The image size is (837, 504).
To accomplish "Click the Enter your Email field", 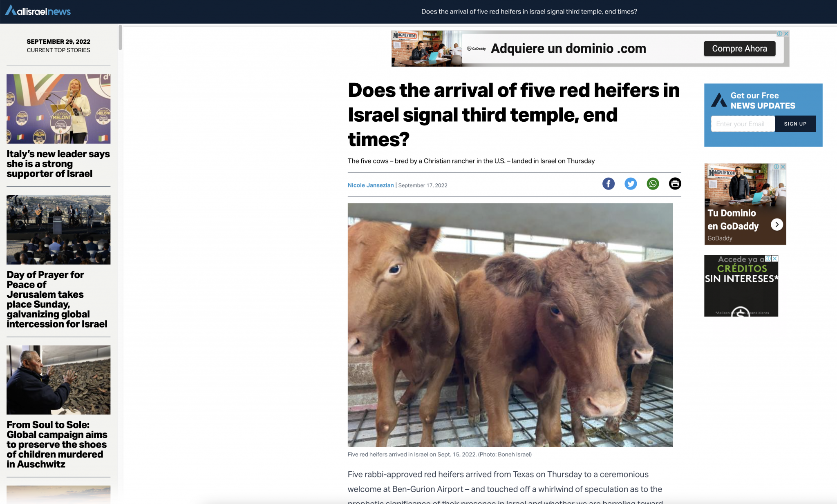I will point(743,124).
